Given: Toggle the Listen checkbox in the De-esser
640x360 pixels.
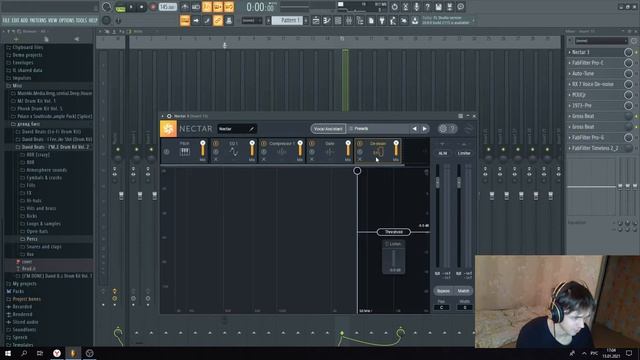Looking at the screenshot, I should 387,244.
